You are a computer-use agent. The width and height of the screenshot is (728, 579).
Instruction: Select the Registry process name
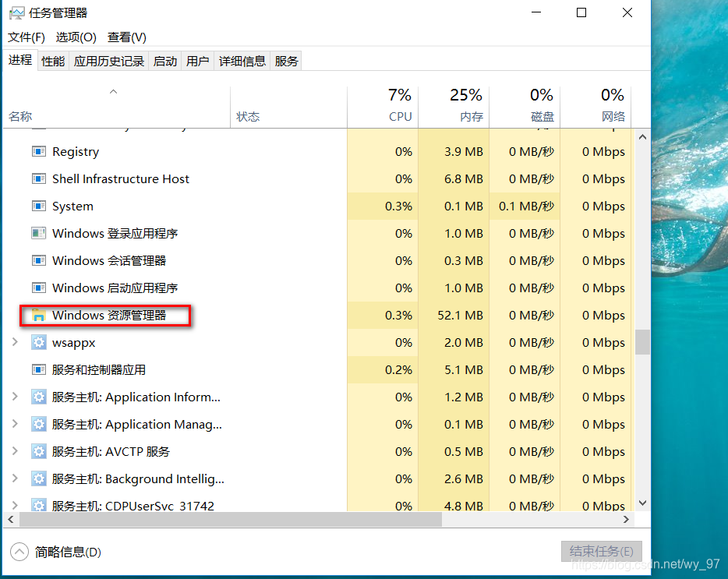click(76, 152)
